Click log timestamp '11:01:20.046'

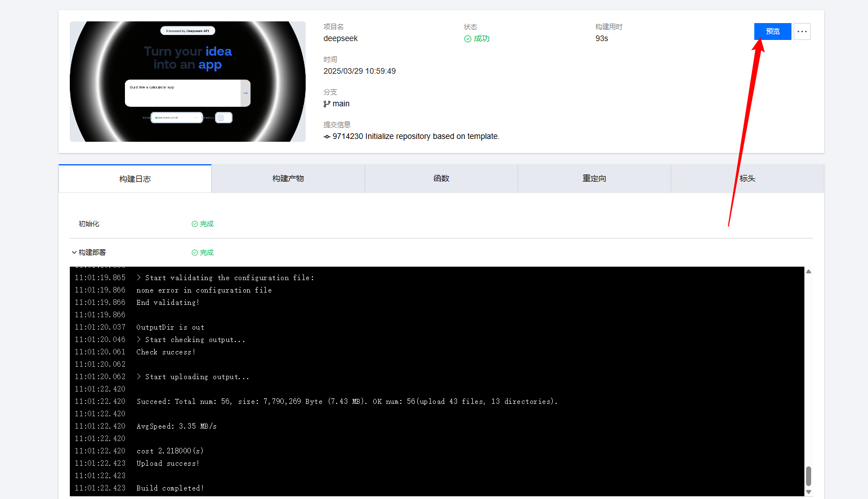100,340
